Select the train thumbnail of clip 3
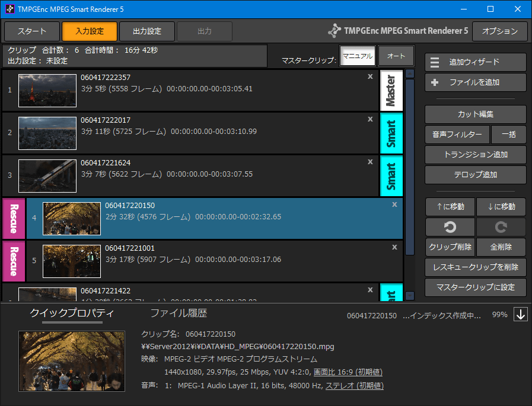532x406 pixels. coord(47,176)
